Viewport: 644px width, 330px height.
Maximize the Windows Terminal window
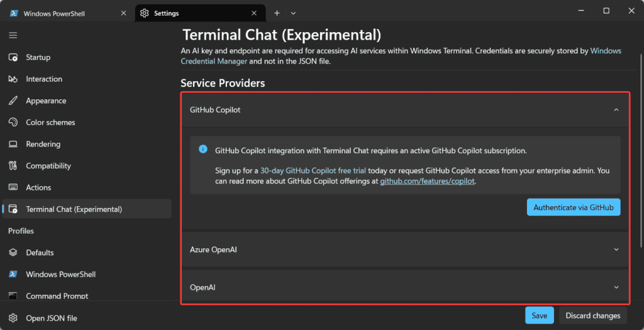(606, 11)
